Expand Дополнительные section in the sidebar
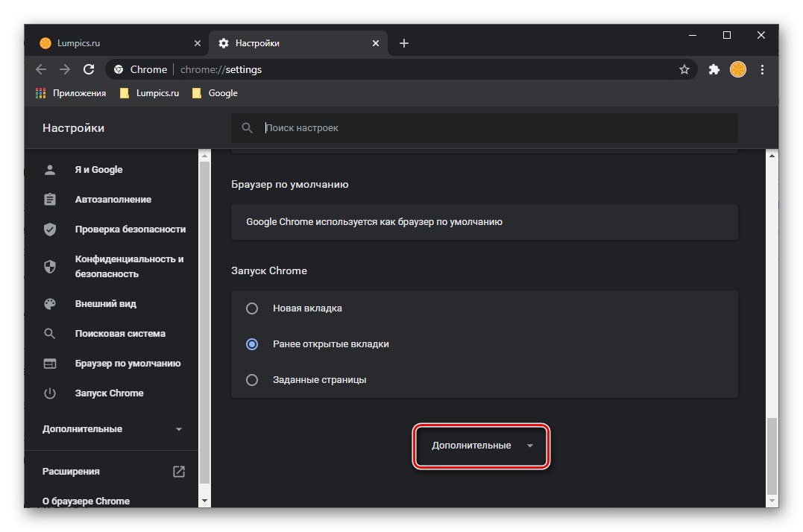 pos(112,429)
